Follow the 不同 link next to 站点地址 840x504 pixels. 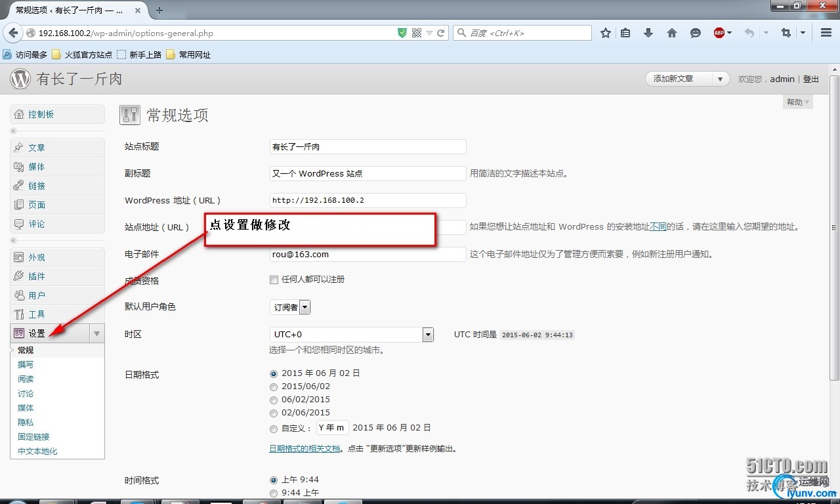(658, 226)
